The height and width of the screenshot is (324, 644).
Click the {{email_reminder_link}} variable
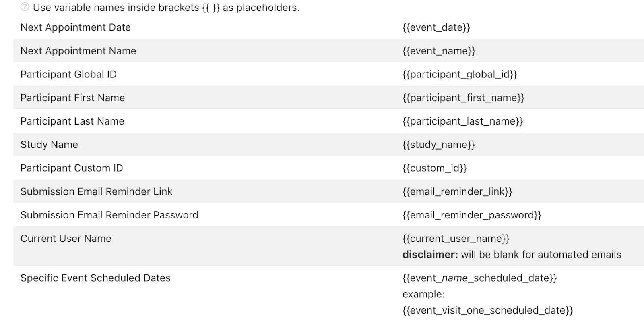pos(457,191)
